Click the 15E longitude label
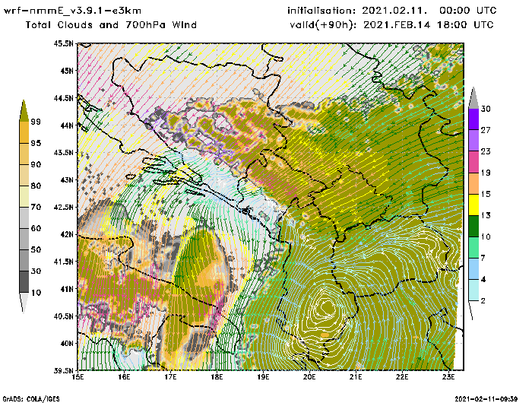 click(78, 377)
